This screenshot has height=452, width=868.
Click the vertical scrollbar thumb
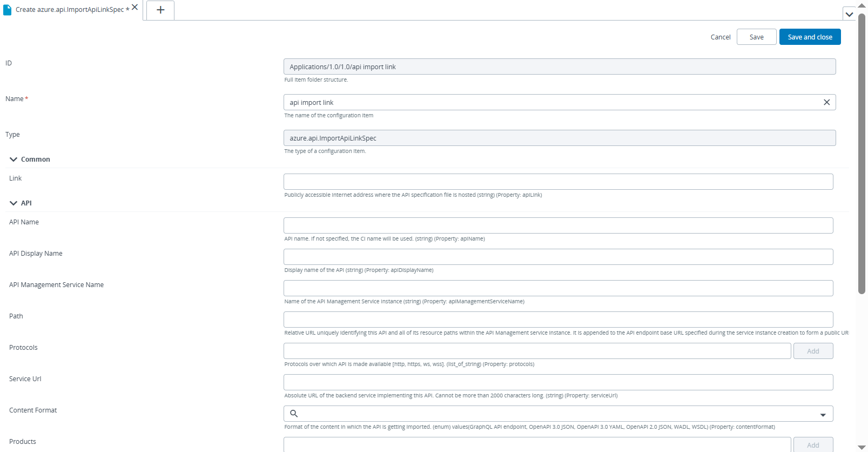tap(862, 154)
